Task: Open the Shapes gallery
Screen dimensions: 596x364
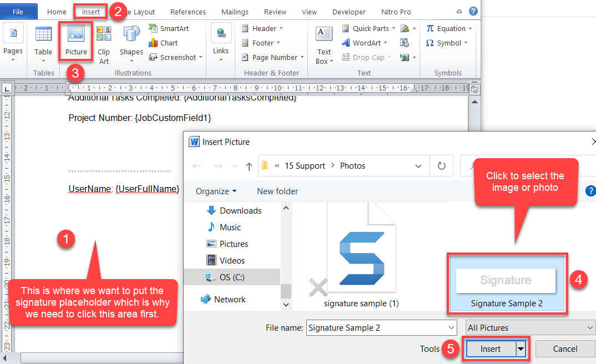Action: click(132, 42)
